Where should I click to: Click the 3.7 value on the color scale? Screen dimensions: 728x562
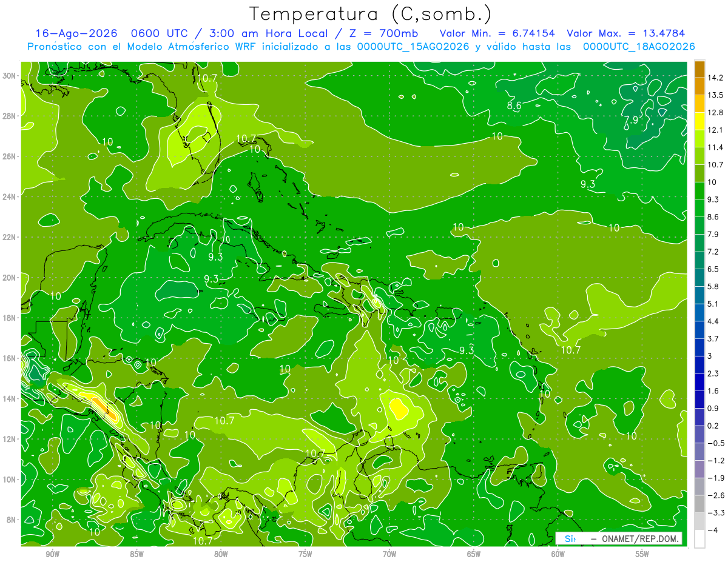coord(713,338)
